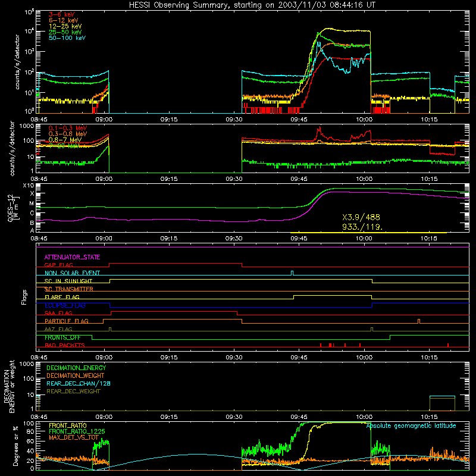Click the 0.1-0.3 MeV legend label
The width and height of the screenshot is (476, 476).
click(x=68, y=128)
